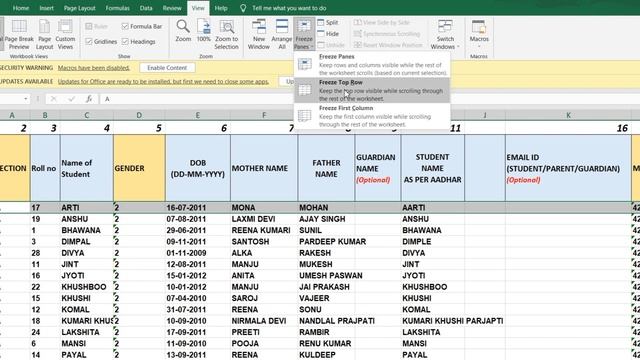Open the Name Box dropdown
This screenshot has height=360, width=640.
[25, 99]
